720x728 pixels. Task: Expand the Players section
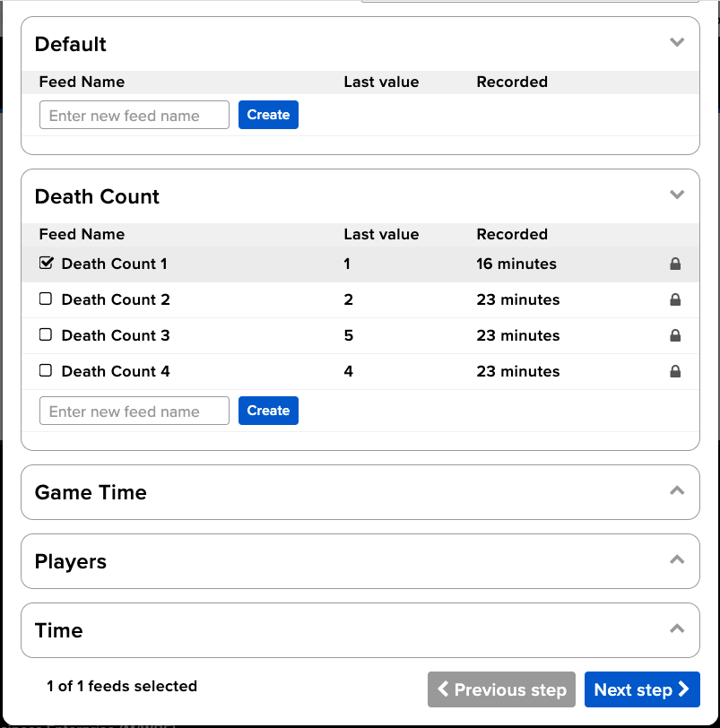tap(677, 559)
